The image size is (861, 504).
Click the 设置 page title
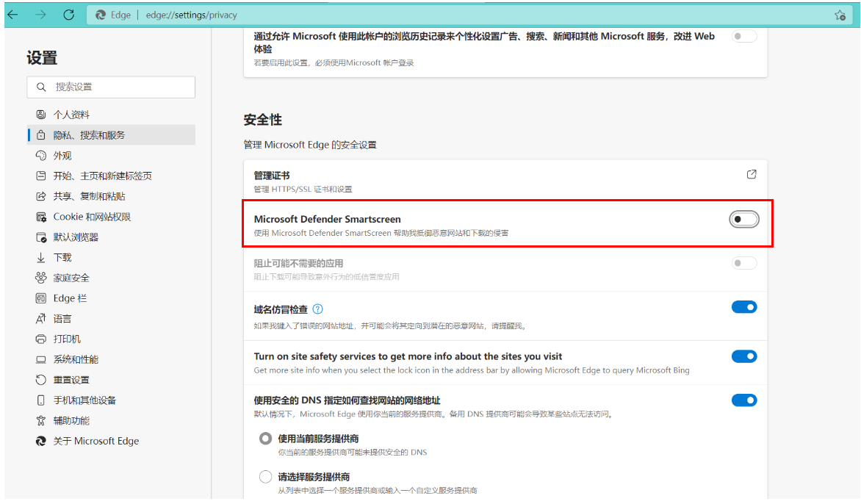[x=42, y=57]
